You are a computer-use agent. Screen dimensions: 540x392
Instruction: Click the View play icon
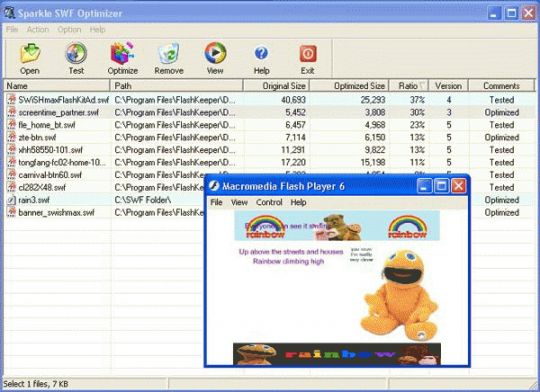[215, 53]
